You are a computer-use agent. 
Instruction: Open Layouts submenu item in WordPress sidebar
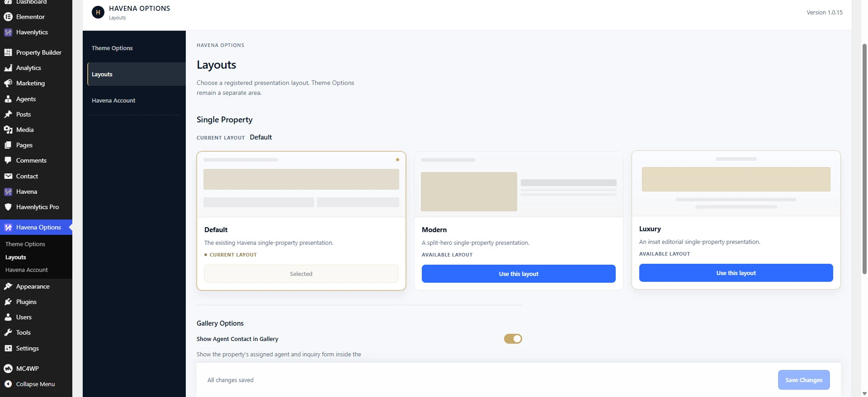coord(16,257)
